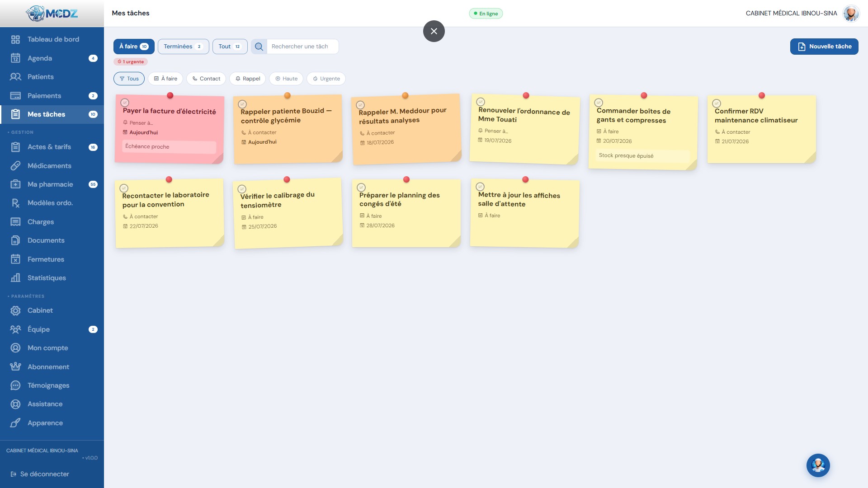Screen dimensions: 868x488
Task: Filter tasks by Urgente priority
Action: tap(326, 79)
